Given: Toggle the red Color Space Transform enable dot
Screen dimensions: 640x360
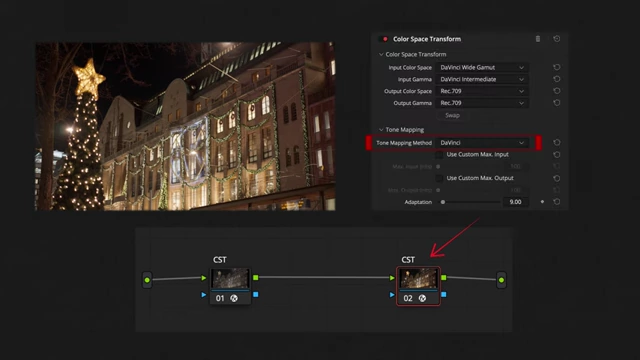Looking at the screenshot, I should point(385,39).
